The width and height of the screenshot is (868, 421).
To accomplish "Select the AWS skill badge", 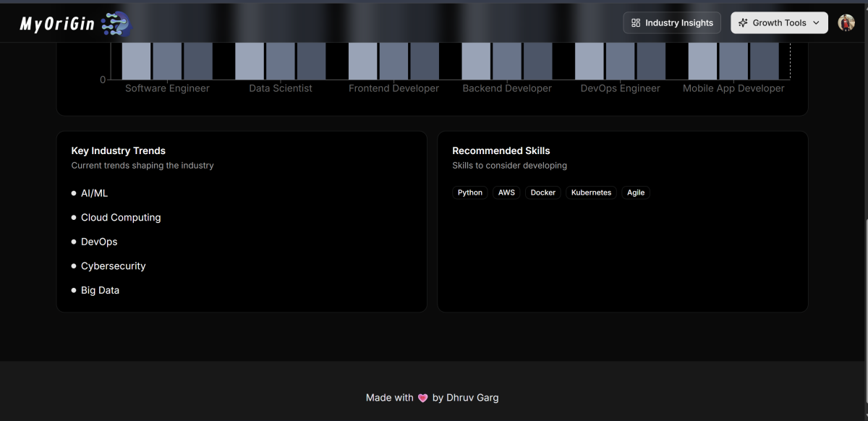I will 506,192.
